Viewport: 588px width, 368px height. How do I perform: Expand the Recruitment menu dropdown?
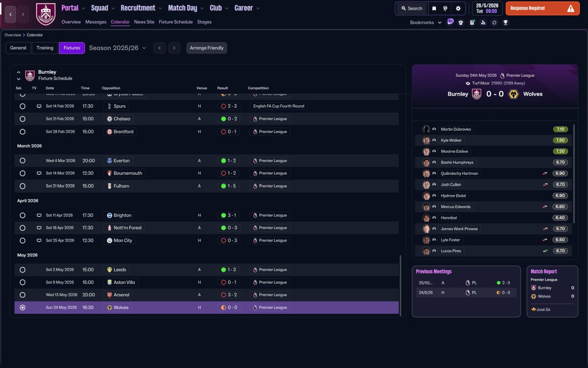tap(160, 8)
